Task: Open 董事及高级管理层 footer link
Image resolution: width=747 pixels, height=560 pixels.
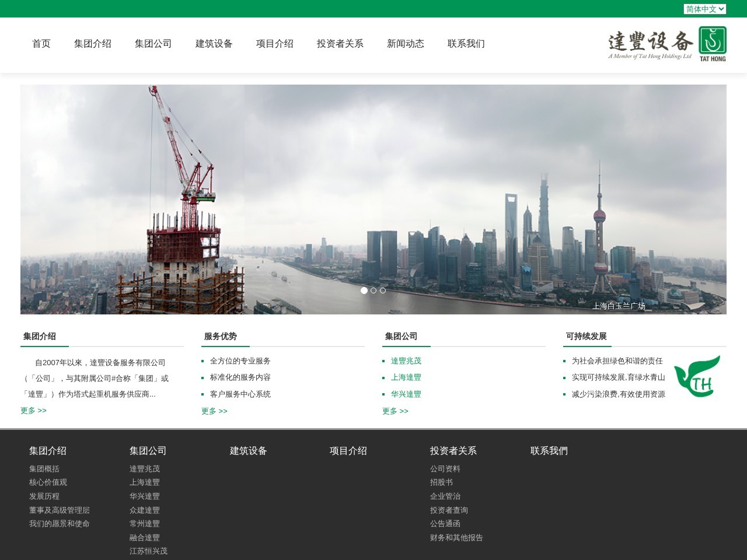Action: pos(59,510)
